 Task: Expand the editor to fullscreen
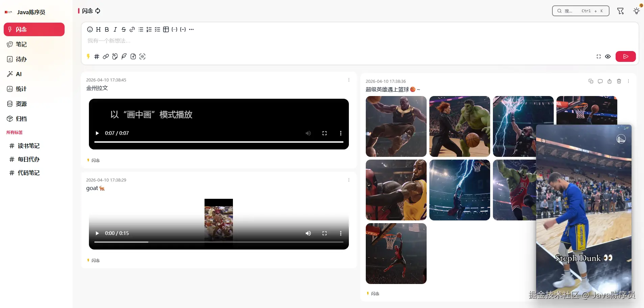click(599, 56)
